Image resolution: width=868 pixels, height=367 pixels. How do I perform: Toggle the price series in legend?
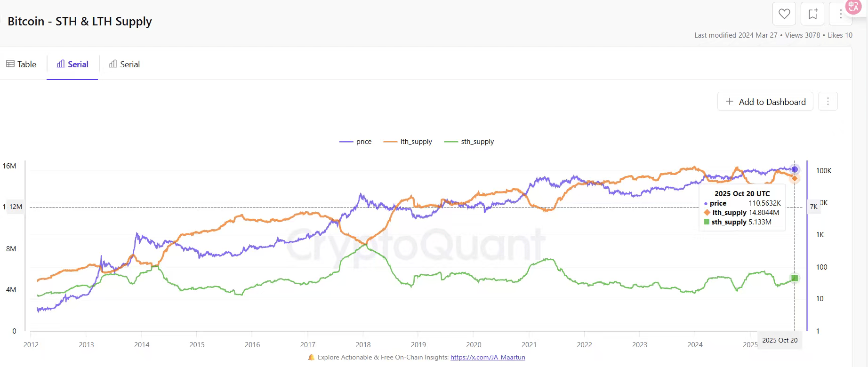[356, 142]
